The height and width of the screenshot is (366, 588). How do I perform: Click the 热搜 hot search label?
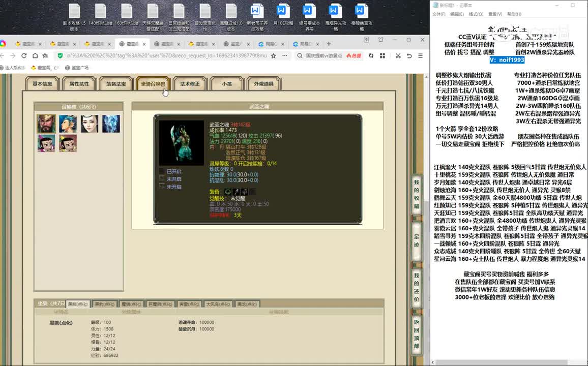354,55
